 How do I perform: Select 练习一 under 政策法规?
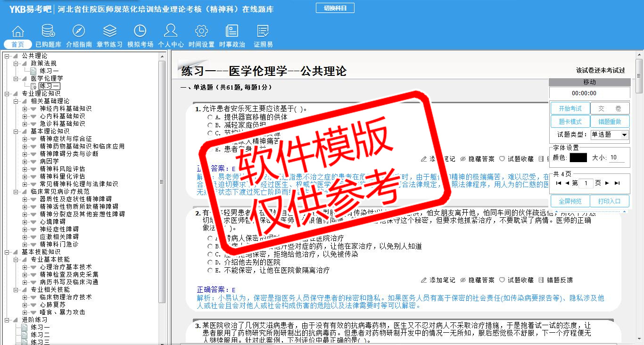[49, 71]
